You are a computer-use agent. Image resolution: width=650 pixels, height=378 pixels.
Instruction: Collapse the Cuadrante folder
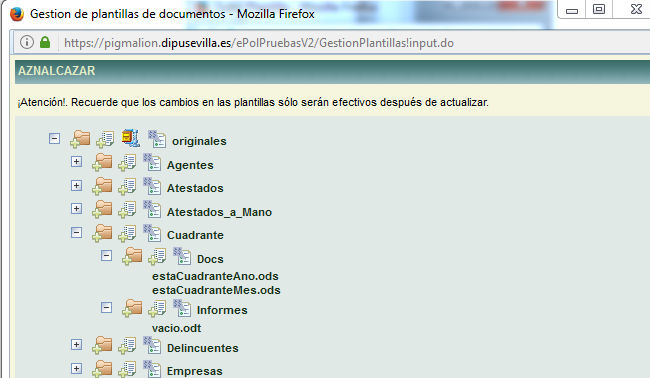click(x=76, y=233)
